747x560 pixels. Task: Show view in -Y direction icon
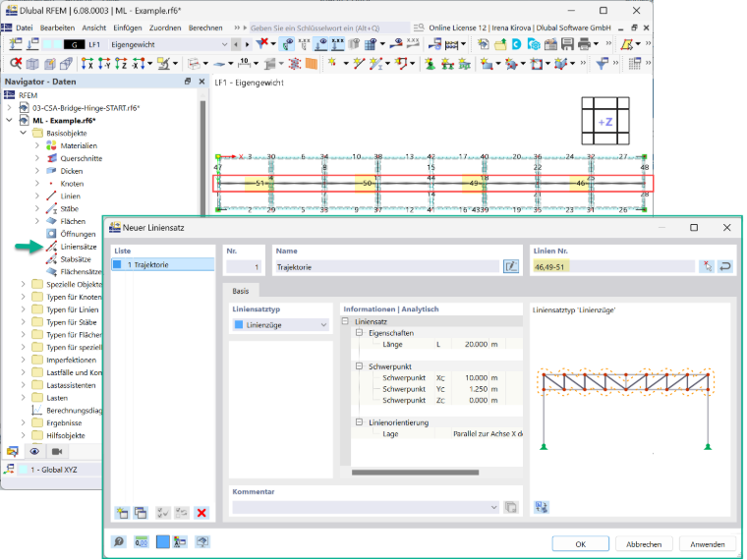[104, 63]
